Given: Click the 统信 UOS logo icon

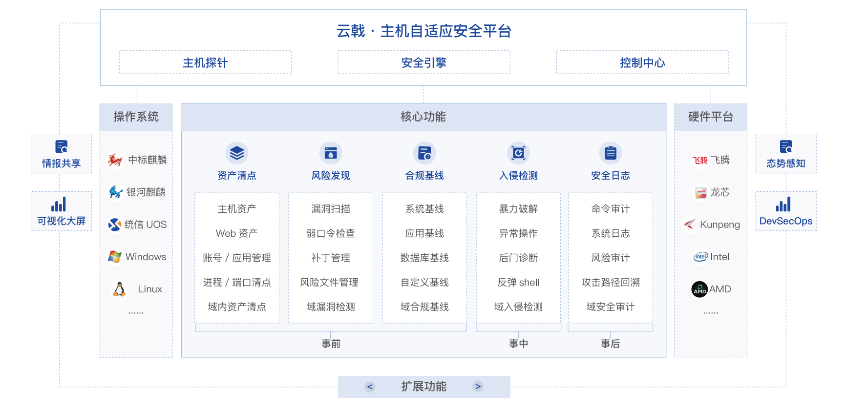Looking at the screenshot, I should pos(115,225).
